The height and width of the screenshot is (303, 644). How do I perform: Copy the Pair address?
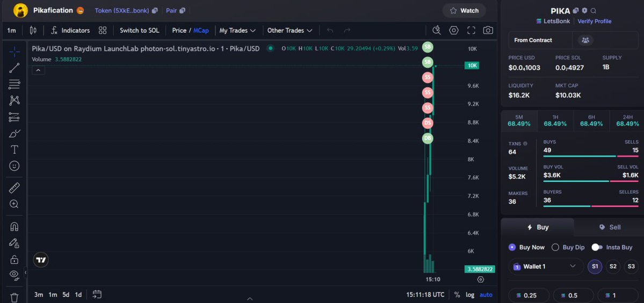pos(183,11)
